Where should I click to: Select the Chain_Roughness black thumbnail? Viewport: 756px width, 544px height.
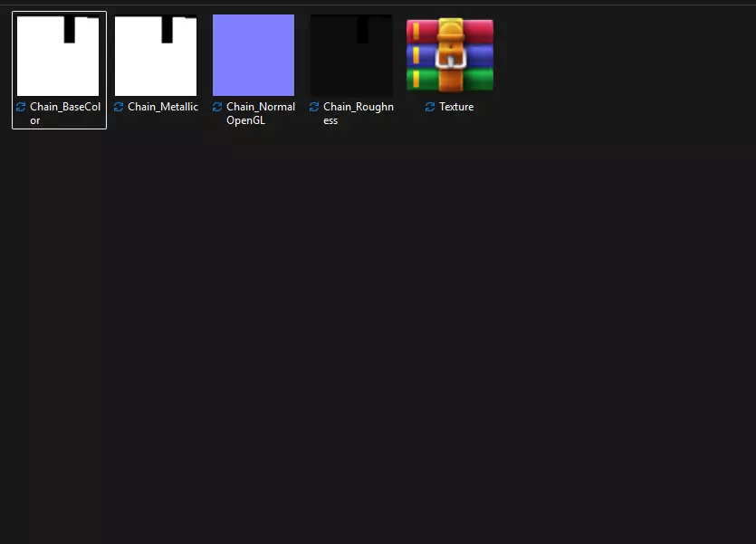(351, 55)
